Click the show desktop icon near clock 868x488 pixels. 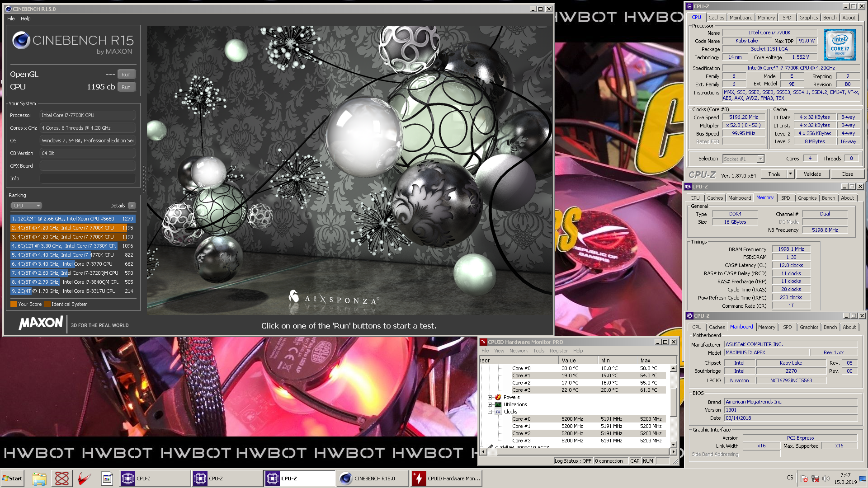coord(862,479)
